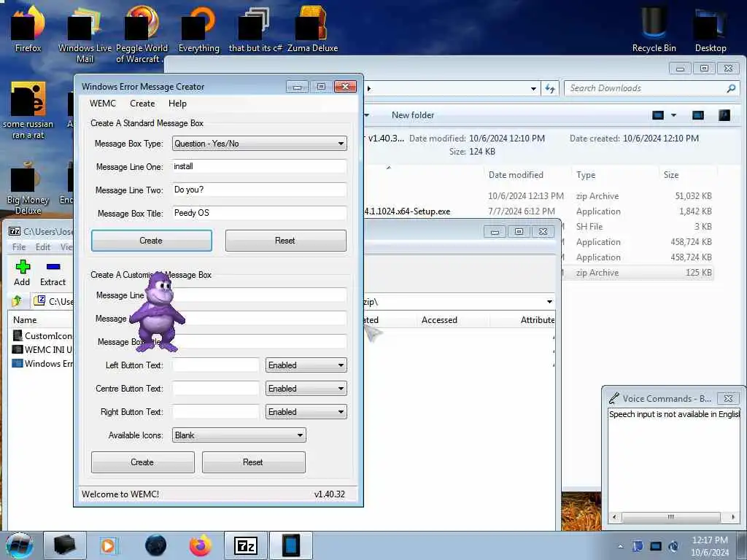Expand the 7-Zip path dropdown arrow
Image resolution: width=747 pixels, height=560 pixels.
[x=549, y=301]
